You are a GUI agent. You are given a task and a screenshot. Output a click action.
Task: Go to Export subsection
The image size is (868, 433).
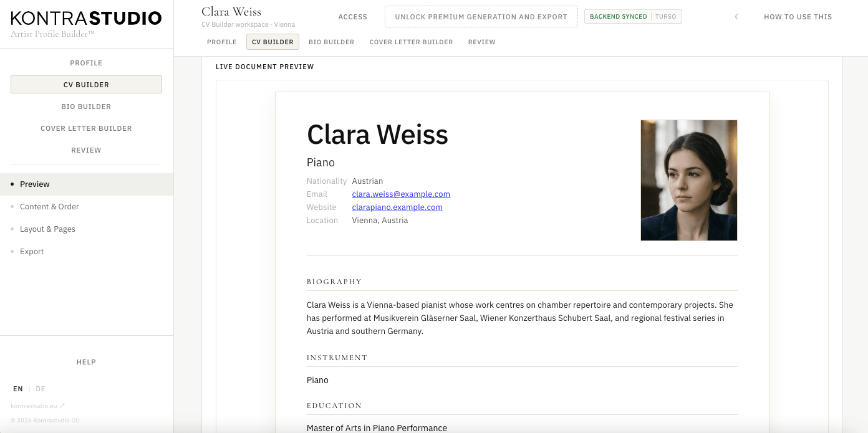pyautogui.click(x=87, y=252)
